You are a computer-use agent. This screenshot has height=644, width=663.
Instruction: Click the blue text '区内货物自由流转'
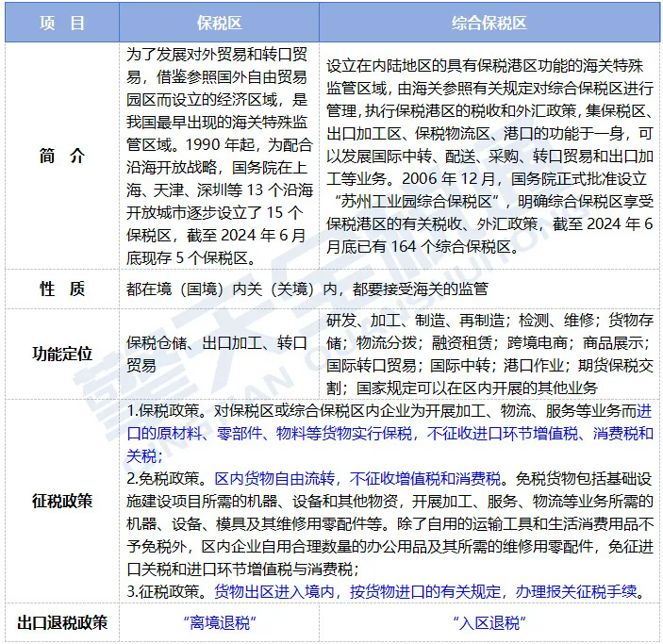click(274, 478)
